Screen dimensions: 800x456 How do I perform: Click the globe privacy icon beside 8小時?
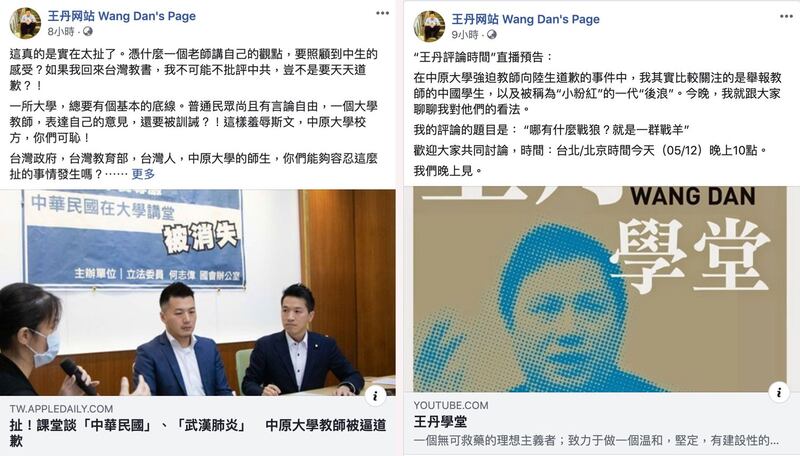(x=88, y=32)
